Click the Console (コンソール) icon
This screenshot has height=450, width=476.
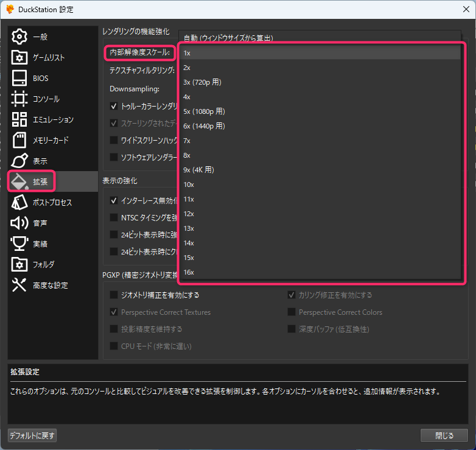coord(19,99)
